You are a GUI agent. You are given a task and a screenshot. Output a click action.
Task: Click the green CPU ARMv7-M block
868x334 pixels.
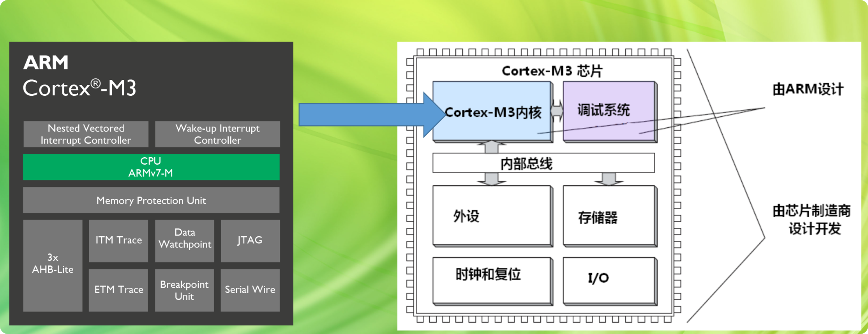pyautogui.click(x=151, y=167)
